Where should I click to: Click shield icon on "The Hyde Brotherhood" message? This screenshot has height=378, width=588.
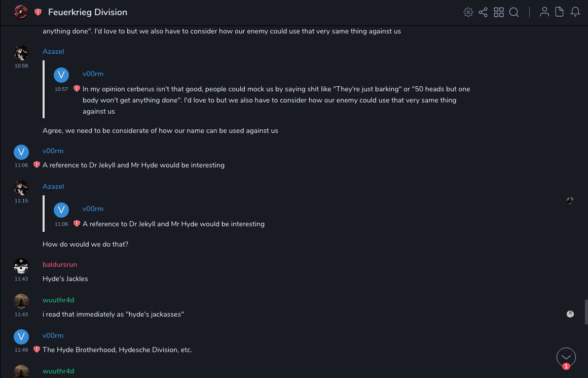click(36, 350)
